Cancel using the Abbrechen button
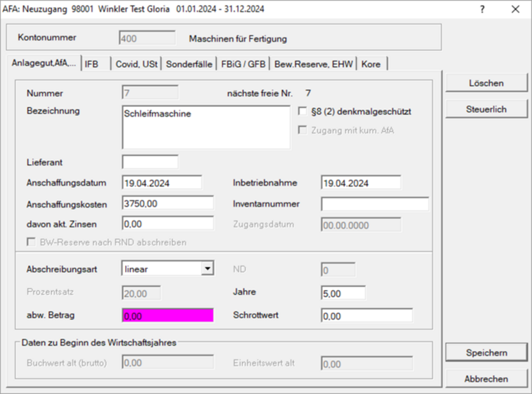Screen dimensions: 532x394 click(x=486, y=379)
